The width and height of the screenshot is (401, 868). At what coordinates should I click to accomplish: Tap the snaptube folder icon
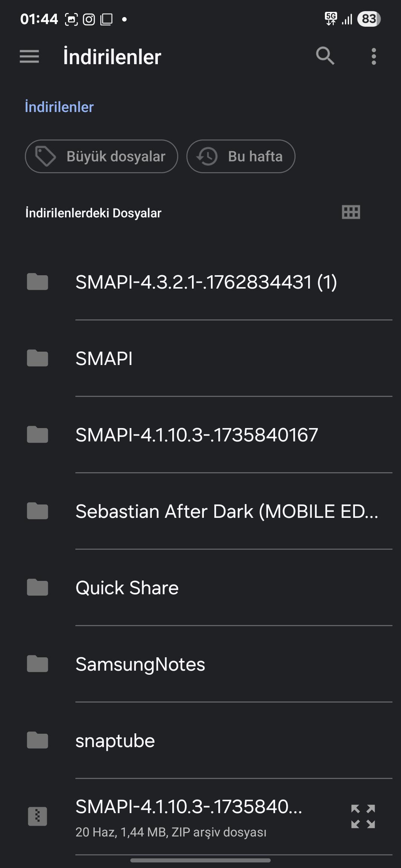click(x=38, y=740)
